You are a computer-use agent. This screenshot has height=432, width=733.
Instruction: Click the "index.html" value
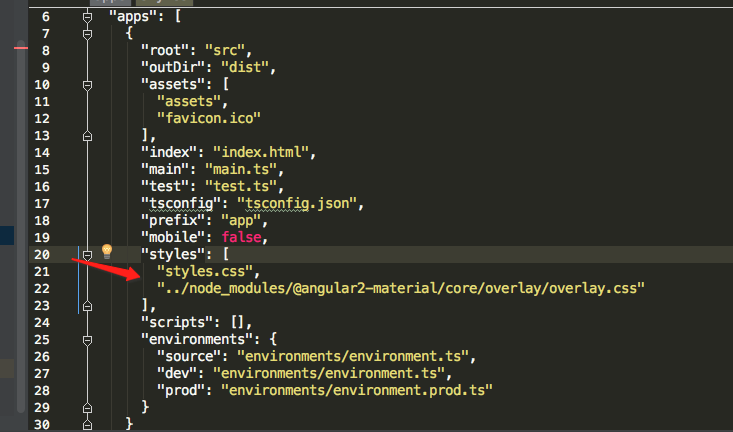coord(261,152)
